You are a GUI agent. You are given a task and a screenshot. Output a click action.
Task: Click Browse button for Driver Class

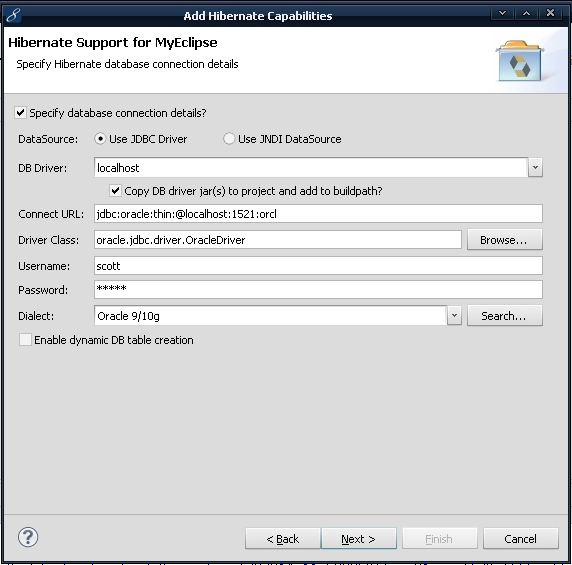[x=505, y=240]
